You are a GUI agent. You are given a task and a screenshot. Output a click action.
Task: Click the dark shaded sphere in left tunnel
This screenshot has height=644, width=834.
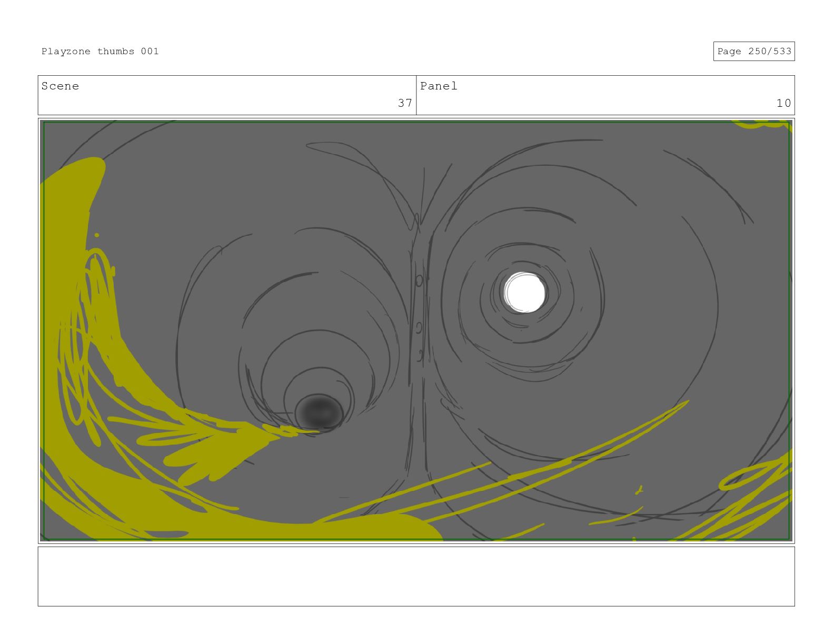[x=319, y=412]
